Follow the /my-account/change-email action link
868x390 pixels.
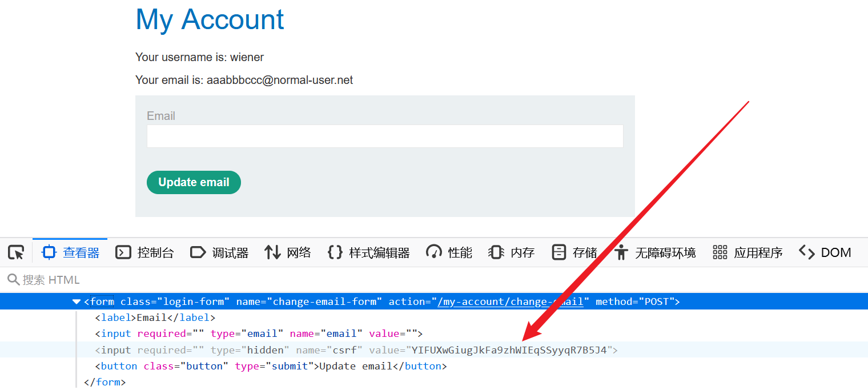pos(510,301)
